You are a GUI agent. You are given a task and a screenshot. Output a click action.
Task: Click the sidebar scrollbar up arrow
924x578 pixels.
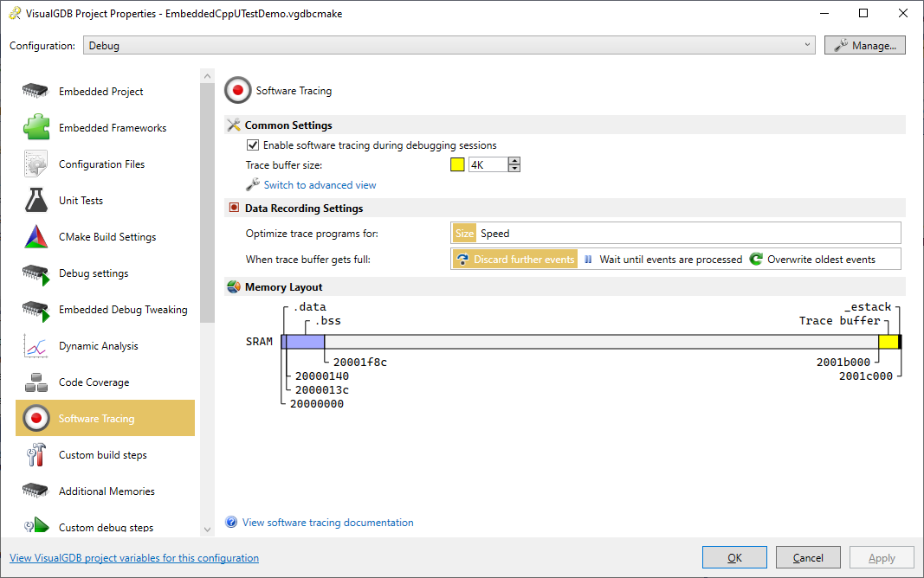[x=207, y=76]
